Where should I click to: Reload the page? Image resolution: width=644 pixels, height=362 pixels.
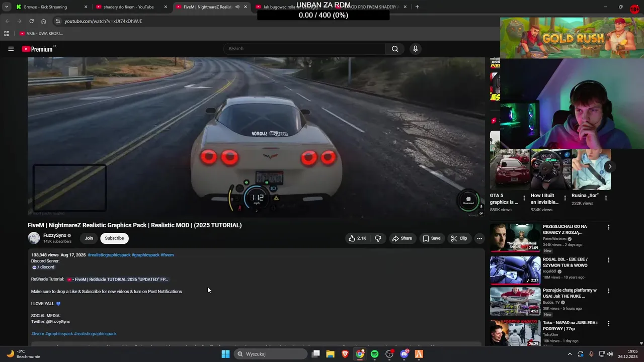tap(31, 21)
